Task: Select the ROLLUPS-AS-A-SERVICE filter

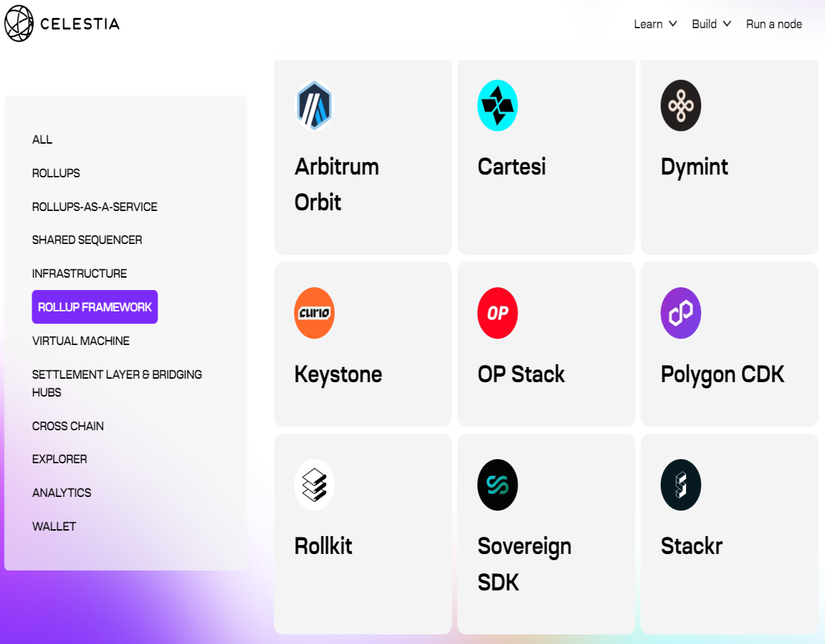Action: pyautogui.click(x=95, y=207)
